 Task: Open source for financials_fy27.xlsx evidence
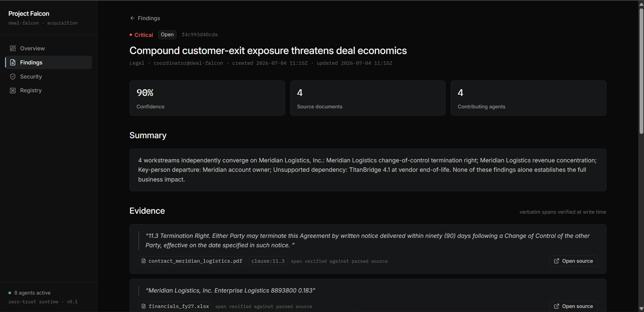(573, 306)
